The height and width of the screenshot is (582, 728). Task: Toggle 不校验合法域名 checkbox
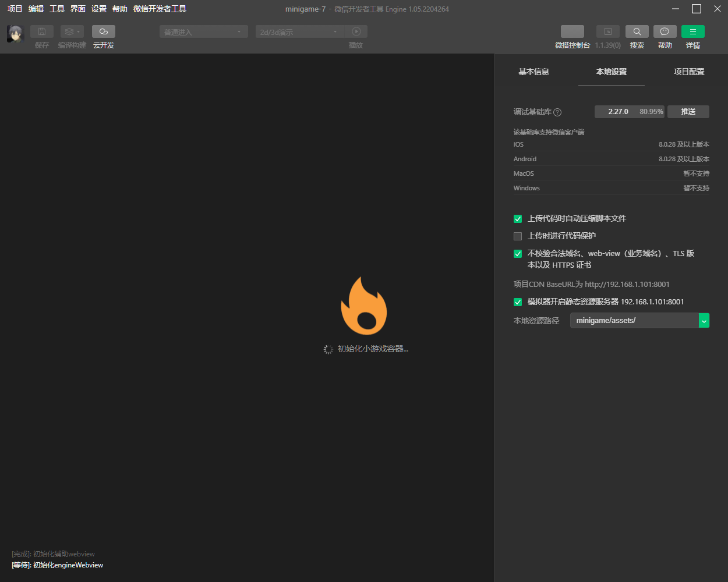[x=518, y=254]
